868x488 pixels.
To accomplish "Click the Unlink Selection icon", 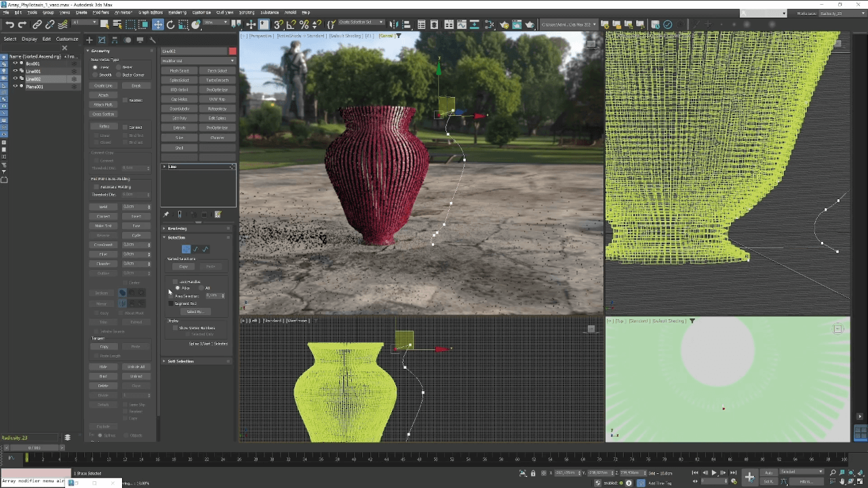I will tap(50, 24).
